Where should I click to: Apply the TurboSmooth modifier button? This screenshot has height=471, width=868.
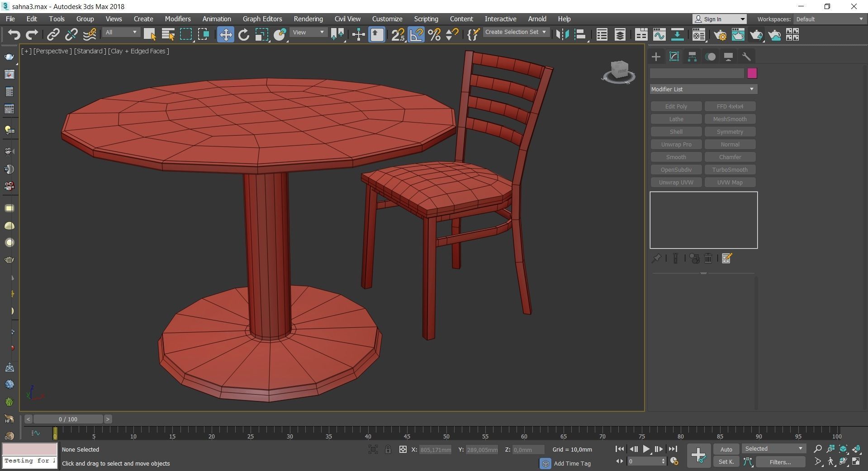(730, 170)
